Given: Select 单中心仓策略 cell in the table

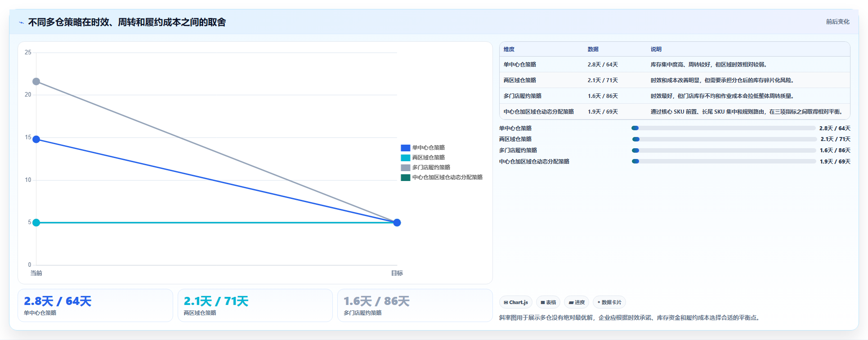Looking at the screenshot, I should [x=519, y=65].
